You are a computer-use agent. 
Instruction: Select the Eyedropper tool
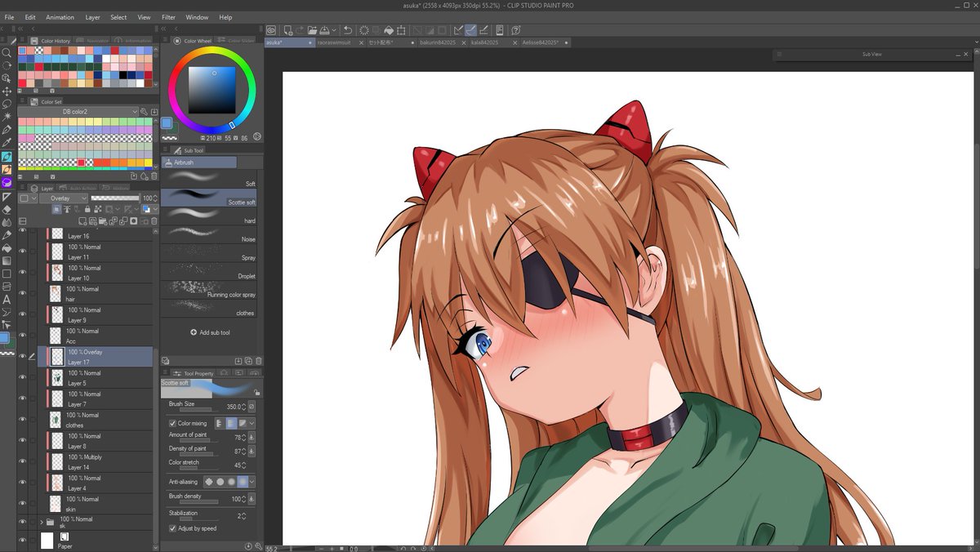coord(7,142)
